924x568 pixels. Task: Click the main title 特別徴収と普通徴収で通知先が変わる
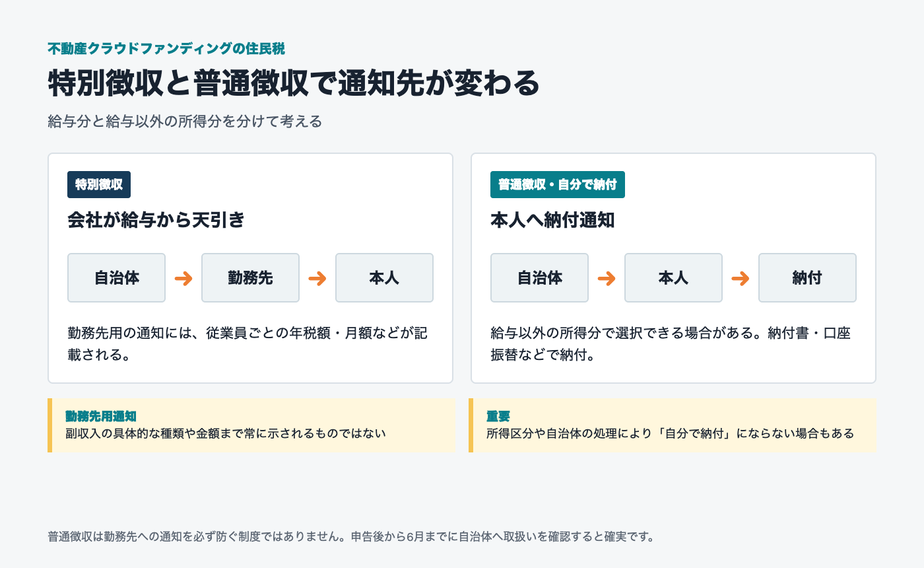(x=294, y=83)
